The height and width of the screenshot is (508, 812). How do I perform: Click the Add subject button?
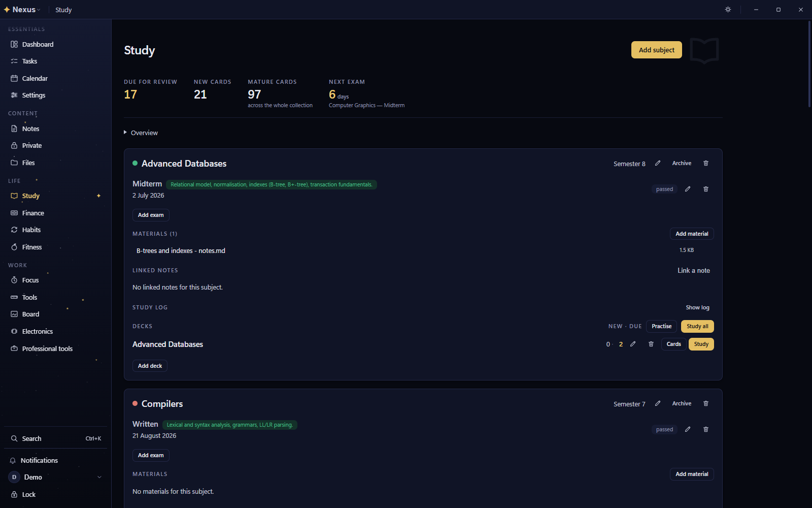(x=657, y=50)
